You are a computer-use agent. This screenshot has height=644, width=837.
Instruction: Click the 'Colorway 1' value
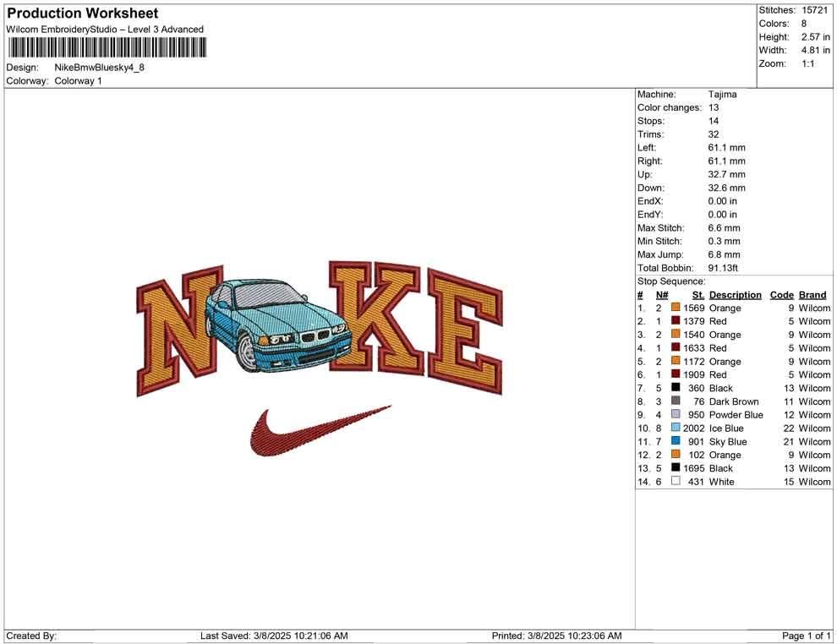[78, 81]
